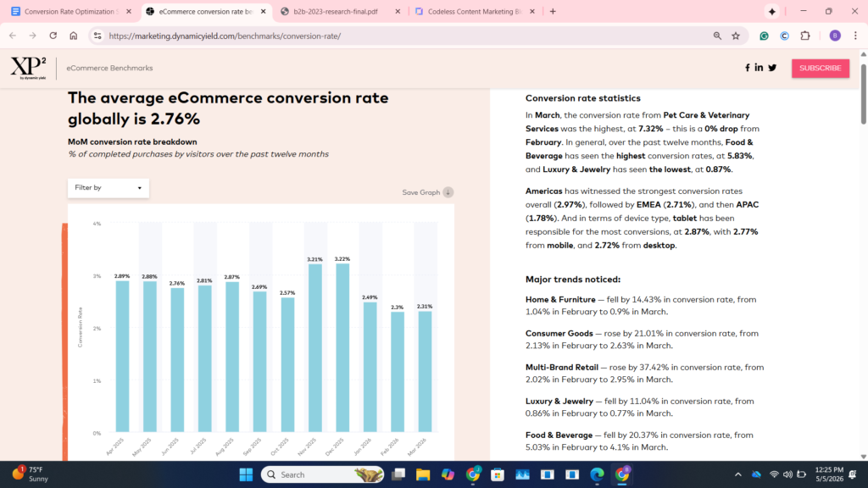Open the blue C extension icon
Image resolution: width=868 pixels, height=488 pixels.
tap(784, 36)
